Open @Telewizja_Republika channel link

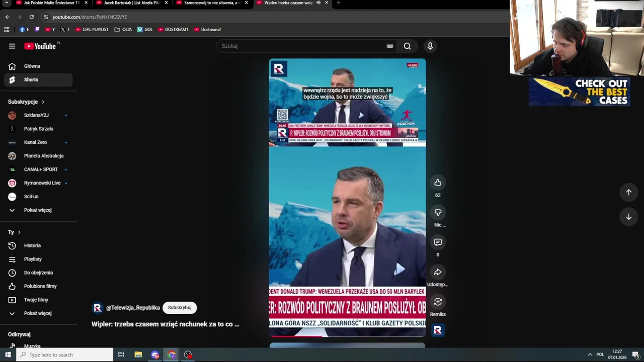pos(133,308)
